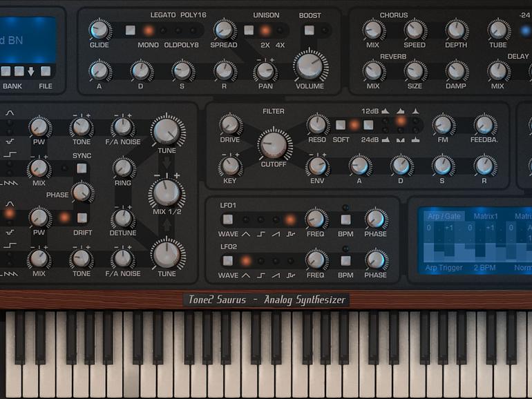Click the unison SPREAD knob
This screenshot has width=532, height=399.
[x=224, y=30]
